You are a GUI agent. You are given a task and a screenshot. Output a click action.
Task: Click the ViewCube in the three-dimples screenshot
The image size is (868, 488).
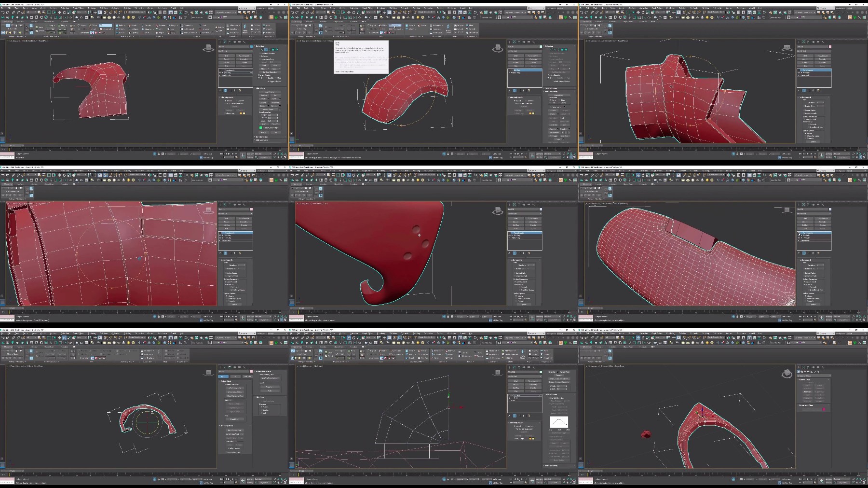(497, 211)
